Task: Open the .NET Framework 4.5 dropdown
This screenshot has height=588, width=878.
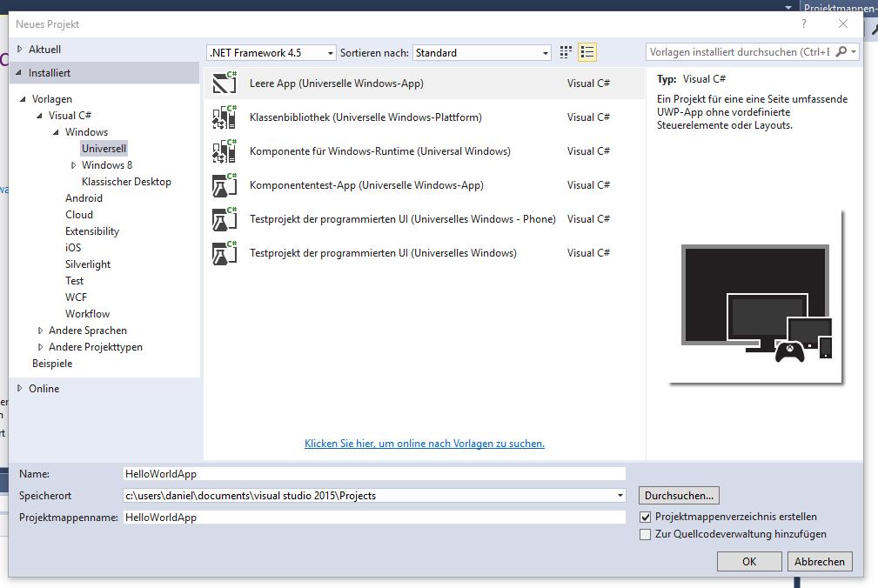Action: [271, 53]
